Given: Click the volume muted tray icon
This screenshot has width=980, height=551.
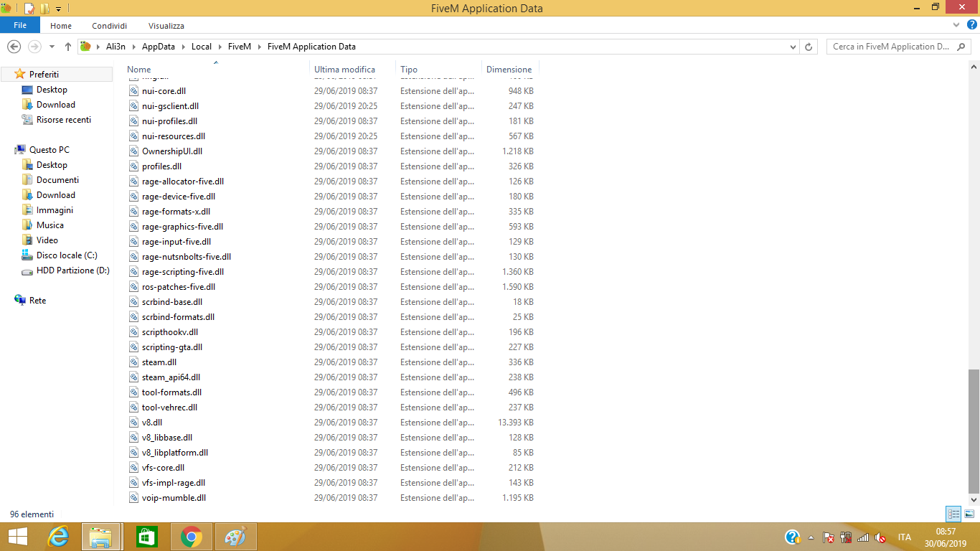Looking at the screenshot, I should [880, 537].
